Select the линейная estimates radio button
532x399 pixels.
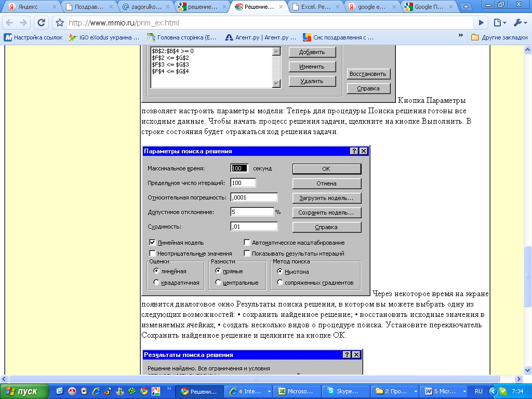coord(156,271)
